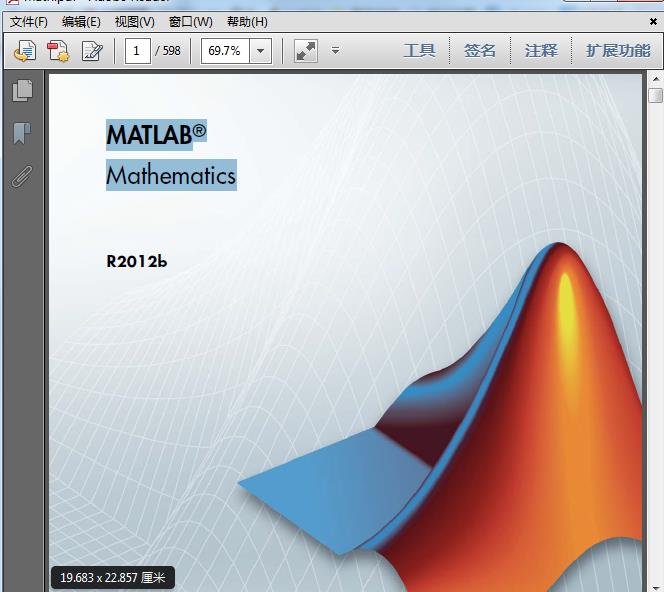Open the zoom level dropdown arrow
The height and width of the screenshot is (592, 664).
pyautogui.click(x=260, y=51)
